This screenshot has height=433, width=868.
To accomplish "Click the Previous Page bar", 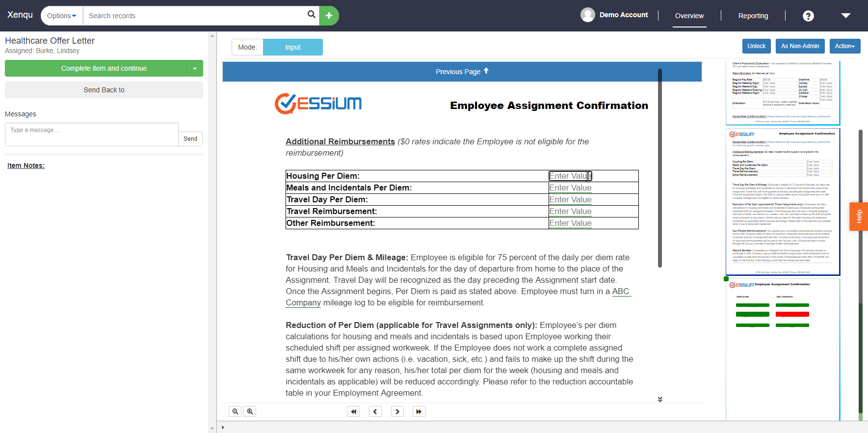I will 462,72.
